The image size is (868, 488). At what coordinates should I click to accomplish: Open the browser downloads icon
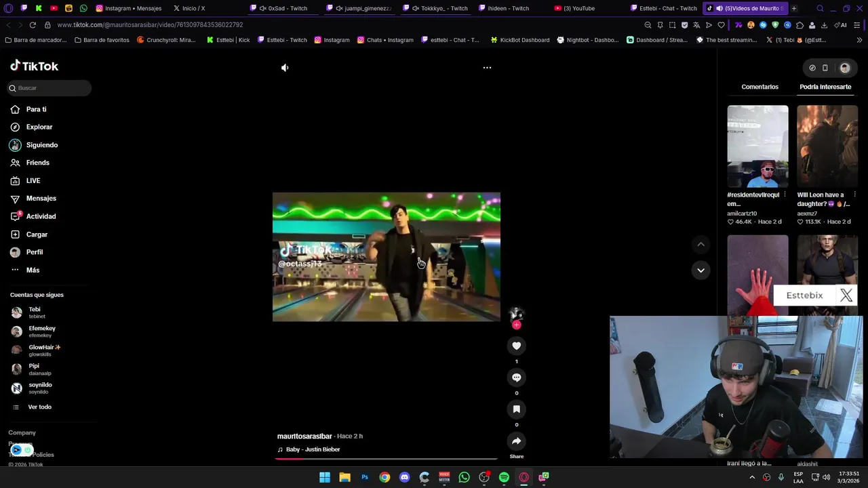click(x=824, y=25)
